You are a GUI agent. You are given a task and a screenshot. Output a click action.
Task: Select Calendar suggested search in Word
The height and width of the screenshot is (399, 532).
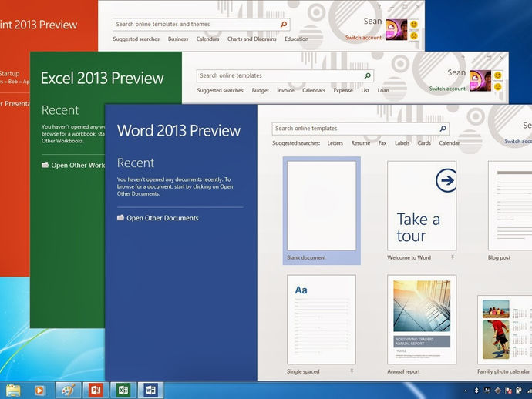point(450,143)
